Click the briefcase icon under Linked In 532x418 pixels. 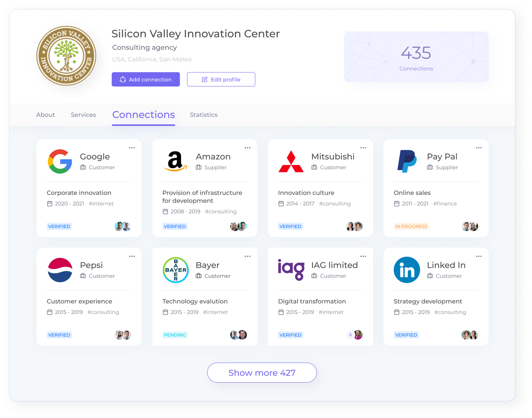click(x=430, y=276)
